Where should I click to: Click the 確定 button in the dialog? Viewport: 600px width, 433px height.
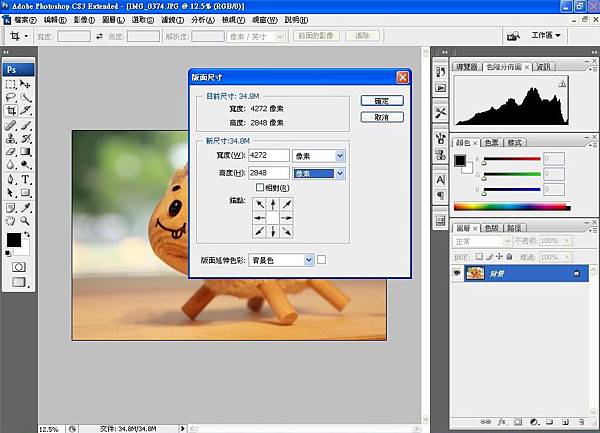(x=382, y=101)
